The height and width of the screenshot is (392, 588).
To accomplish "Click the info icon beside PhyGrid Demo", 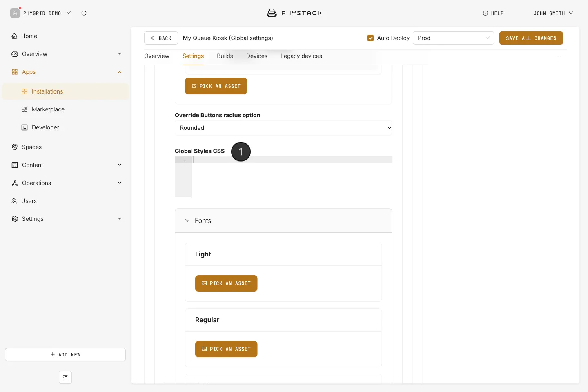I will coord(84,13).
